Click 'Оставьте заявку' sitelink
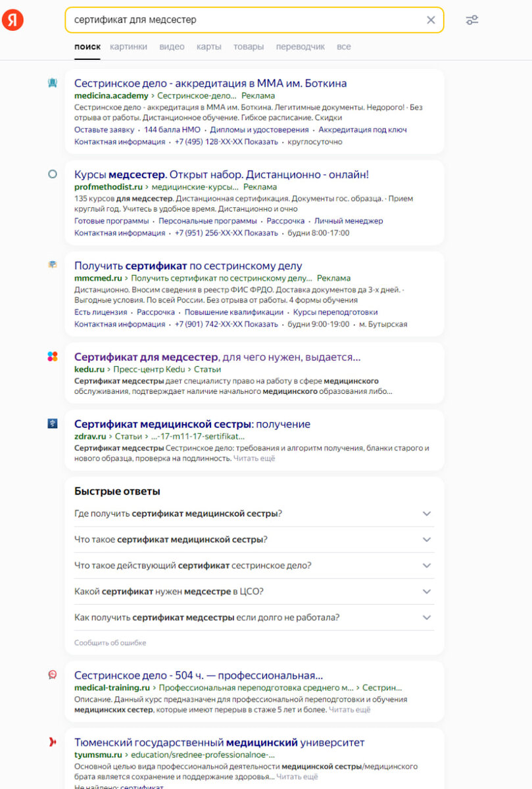 [104, 130]
